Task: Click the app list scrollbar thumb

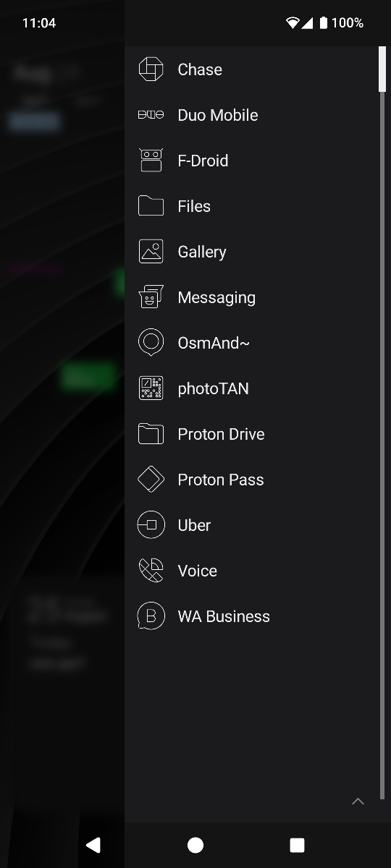Action: [x=382, y=69]
